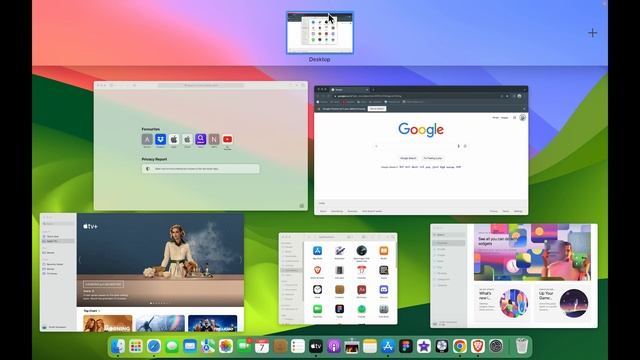Open the Clock app in the Finder window
This screenshot has height=360, width=640.
pyautogui.click(x=317, y=290)
